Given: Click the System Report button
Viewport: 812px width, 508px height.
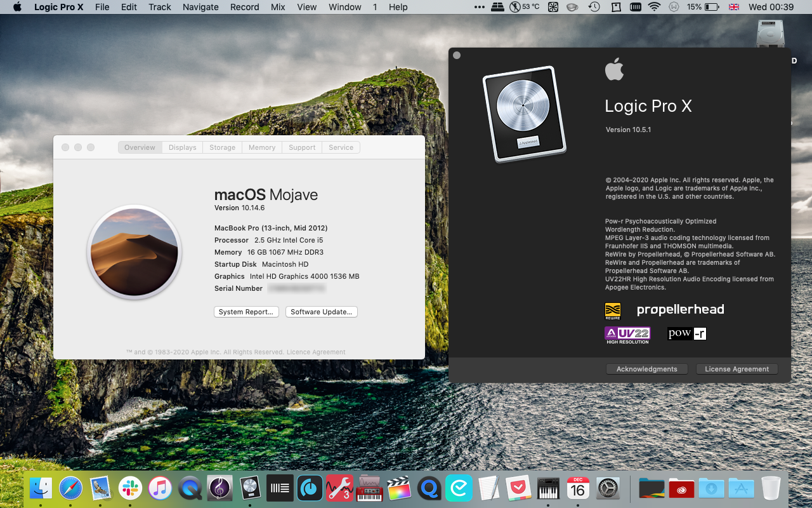Looking at the screenshot, I should pos(246,312).
